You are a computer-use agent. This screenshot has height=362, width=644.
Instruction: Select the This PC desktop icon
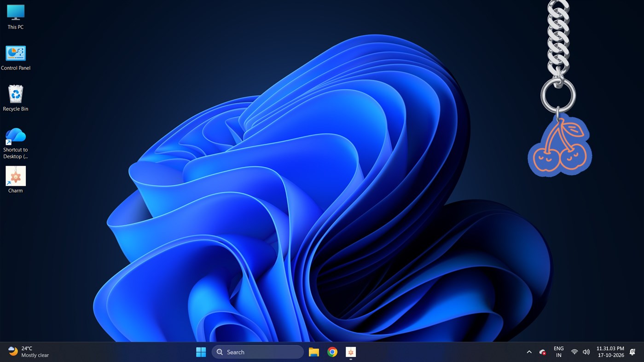(x=15, y=17)
